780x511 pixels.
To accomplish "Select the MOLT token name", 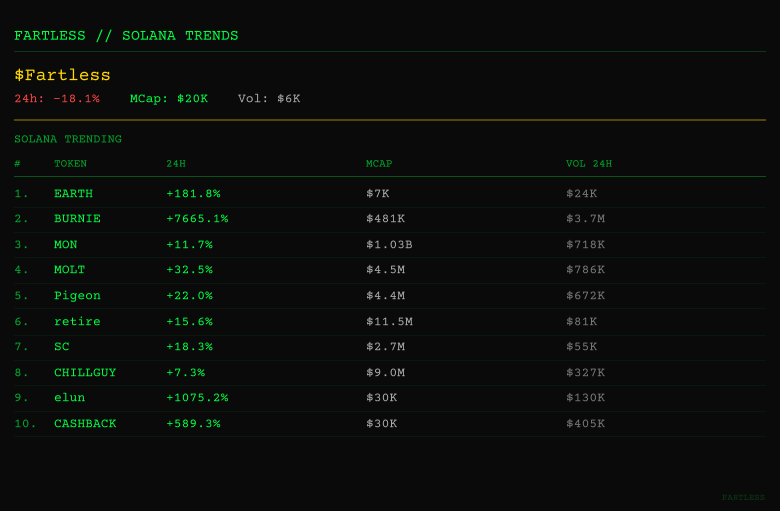I will 69,269.
